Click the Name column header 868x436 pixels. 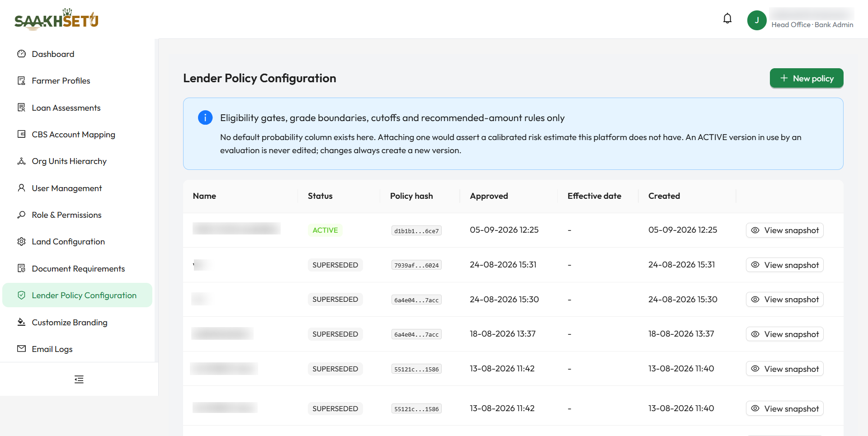204,196
